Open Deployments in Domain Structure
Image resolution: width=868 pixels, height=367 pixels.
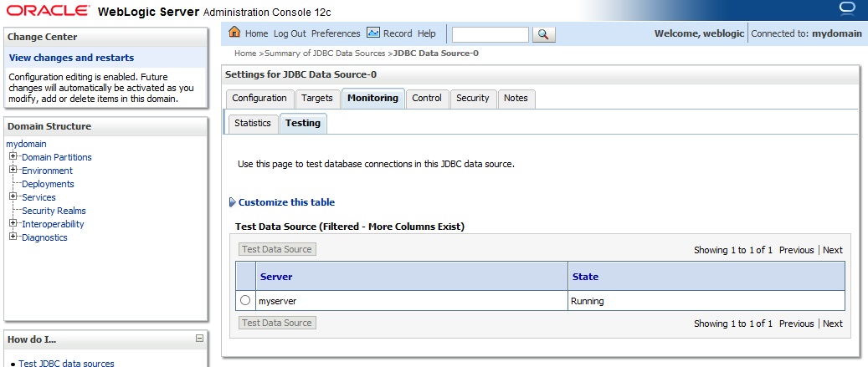pyautogui.click(x=48, y=184)
